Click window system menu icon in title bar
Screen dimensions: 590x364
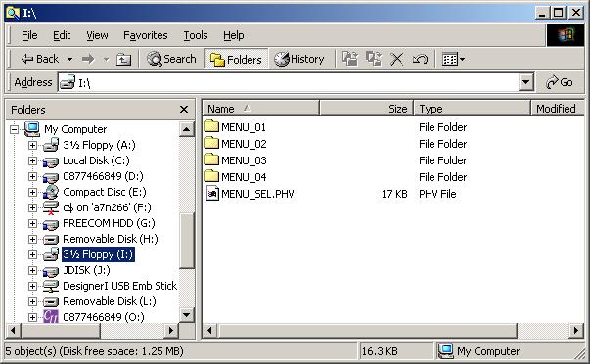pos(13,13)
